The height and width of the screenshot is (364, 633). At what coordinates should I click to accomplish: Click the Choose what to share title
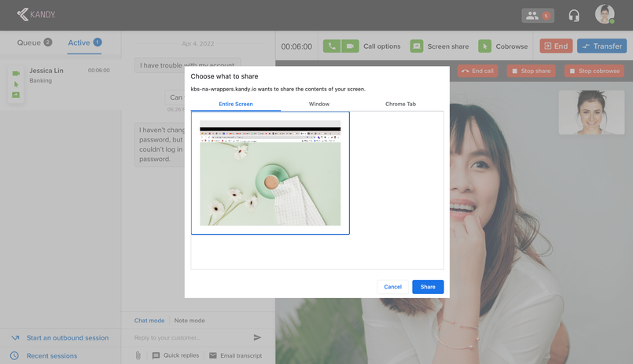pyautogui.click(x=224, y=76)
